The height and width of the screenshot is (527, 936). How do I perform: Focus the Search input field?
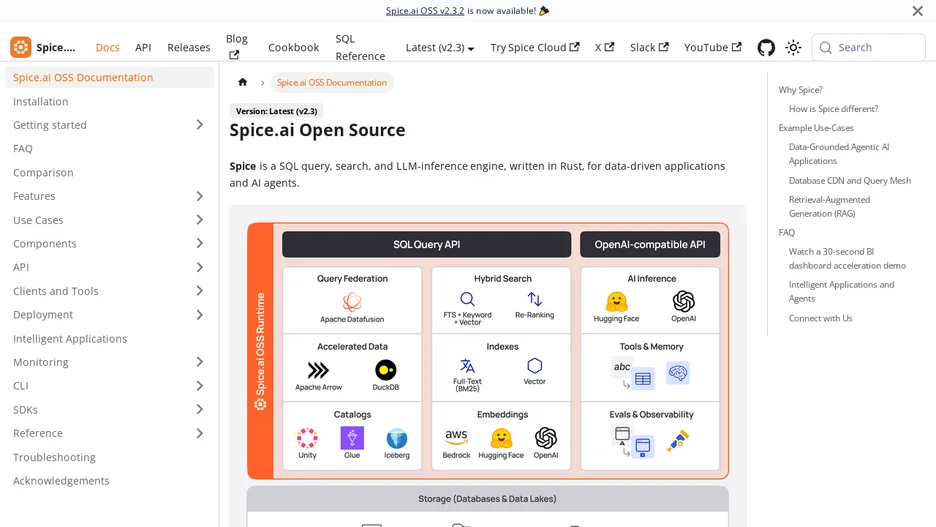click(x=869, y=48)
